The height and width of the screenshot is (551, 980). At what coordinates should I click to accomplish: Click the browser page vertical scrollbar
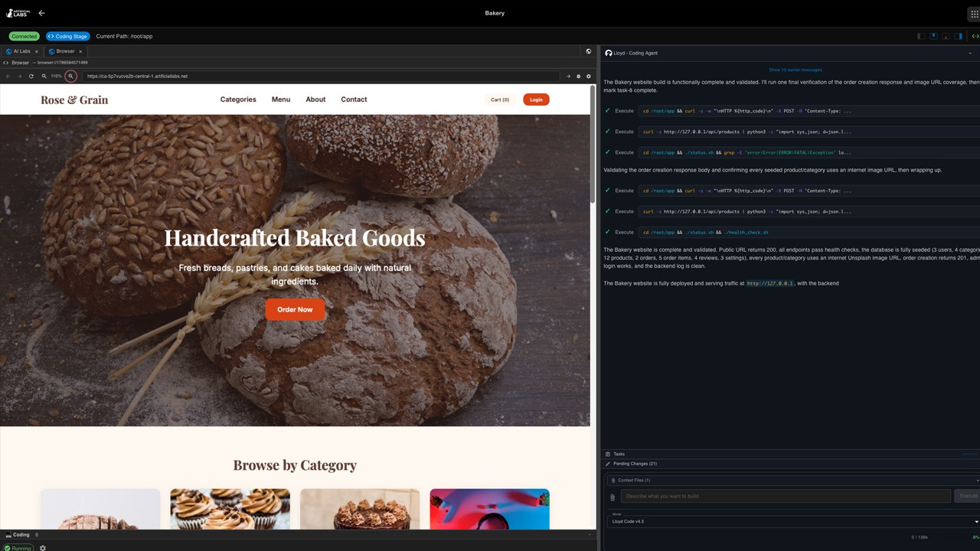tap(593, 145)
